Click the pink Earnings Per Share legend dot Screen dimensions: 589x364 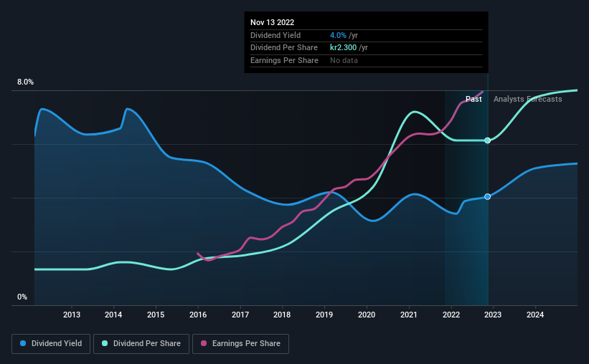point(204,343)
